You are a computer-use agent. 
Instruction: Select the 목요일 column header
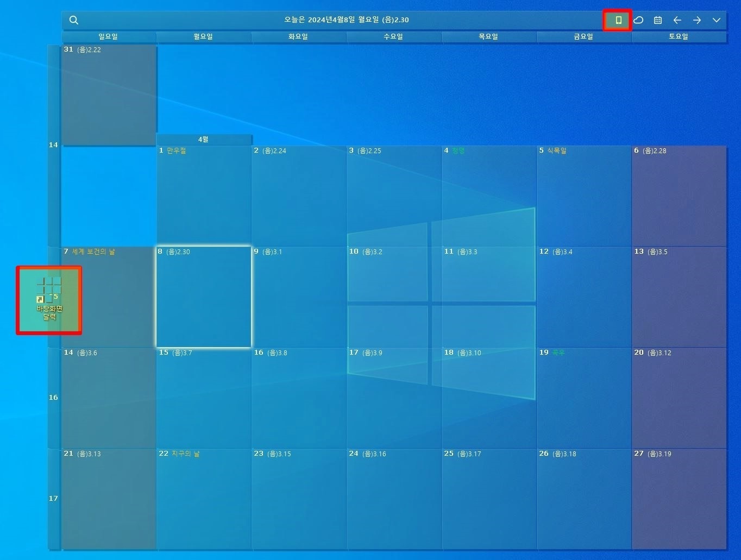[x=489, y=37]
